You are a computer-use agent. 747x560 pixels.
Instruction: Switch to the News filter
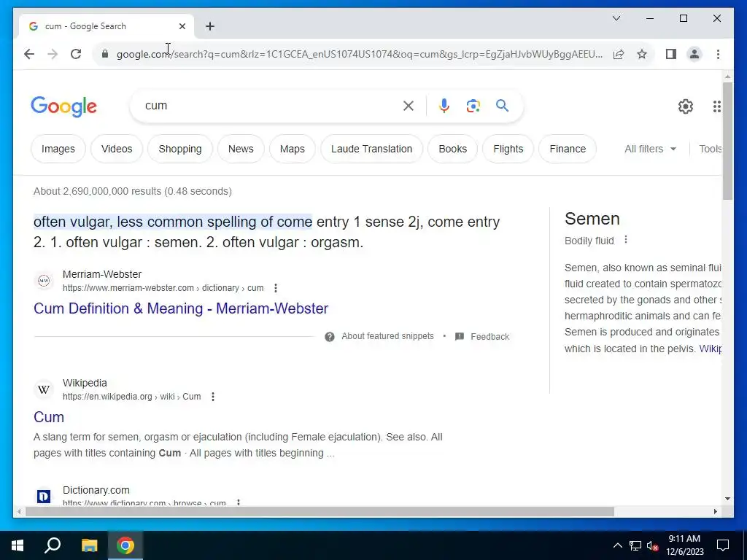[x=241, y=149]
